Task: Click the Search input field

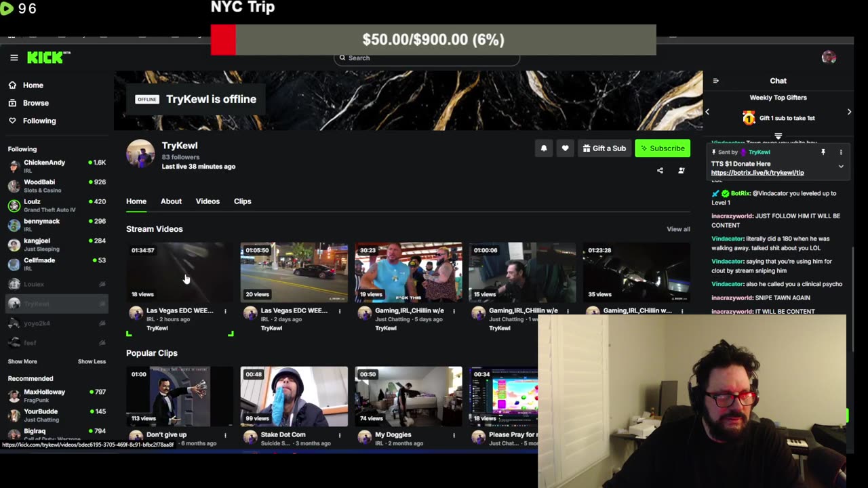Action: point(427,58)
